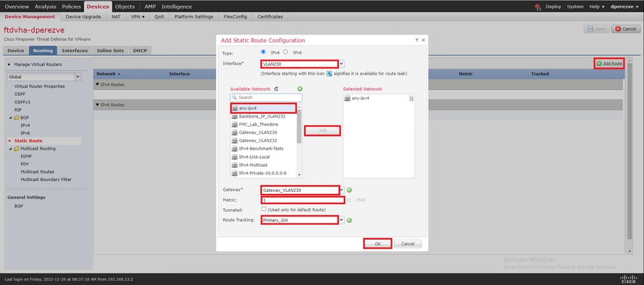Close the Add Static Route dialog
The image size is (644, 285).
click(423, 40)
